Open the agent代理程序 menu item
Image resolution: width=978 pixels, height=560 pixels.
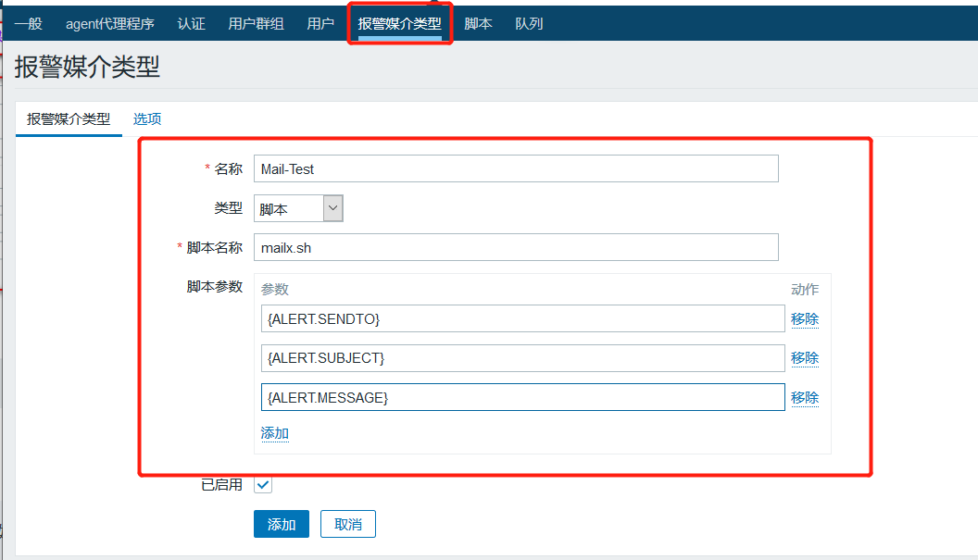pyautogui.click(x=110, y=24)
